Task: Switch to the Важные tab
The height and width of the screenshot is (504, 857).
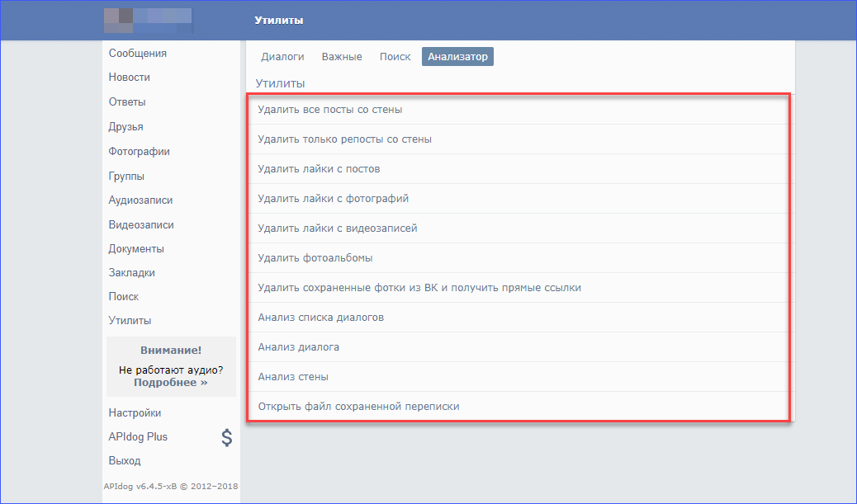Action: click(342, 57)
